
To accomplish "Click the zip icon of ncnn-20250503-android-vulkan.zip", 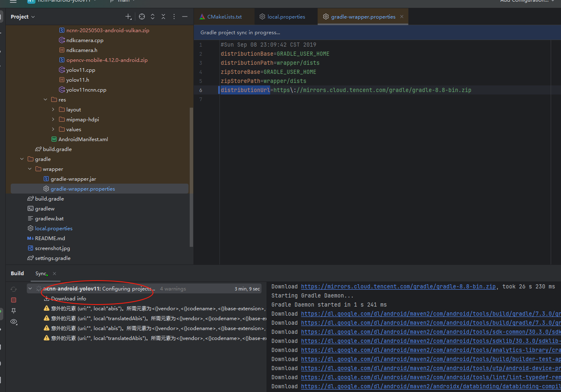I will (62, 31).
